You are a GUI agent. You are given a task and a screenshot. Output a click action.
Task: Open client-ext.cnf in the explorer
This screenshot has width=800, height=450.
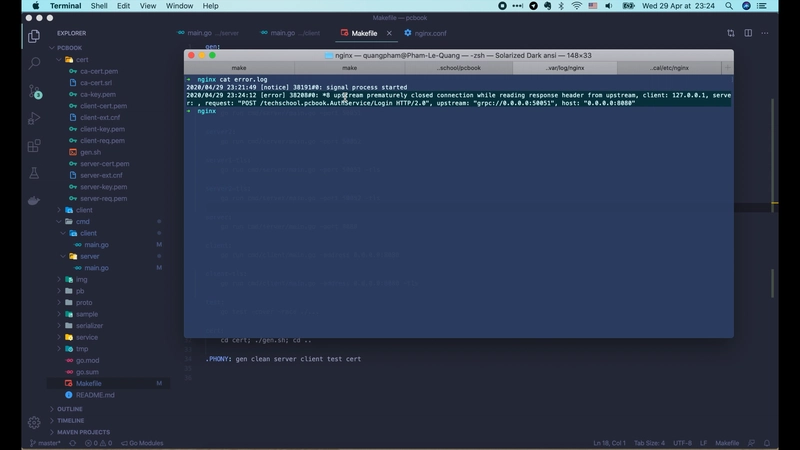100,117
